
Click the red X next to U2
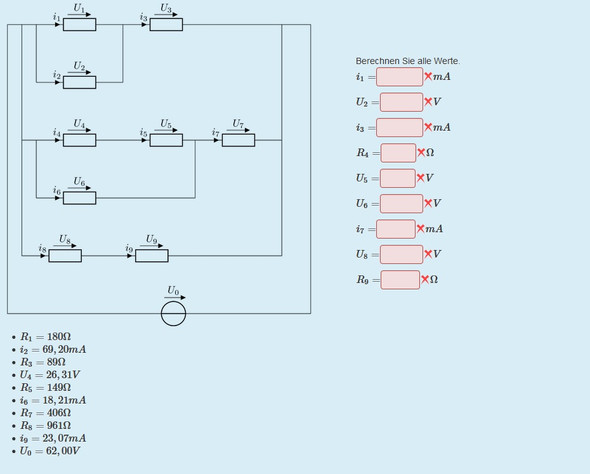428,102
